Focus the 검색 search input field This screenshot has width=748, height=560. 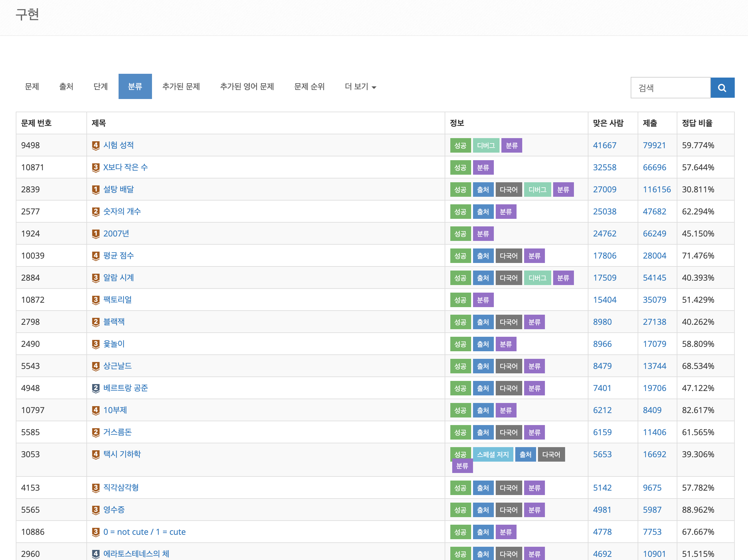(670, 88)
